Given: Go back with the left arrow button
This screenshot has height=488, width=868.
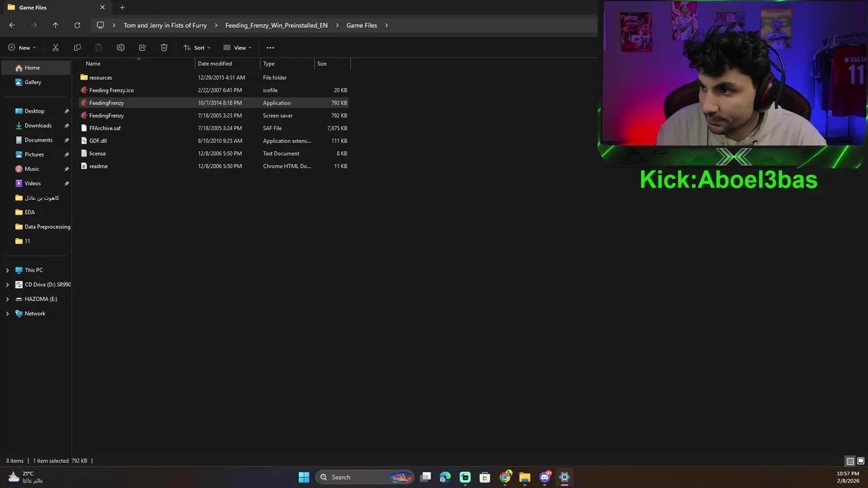Looking at the screenshot, I should (12, 25).
